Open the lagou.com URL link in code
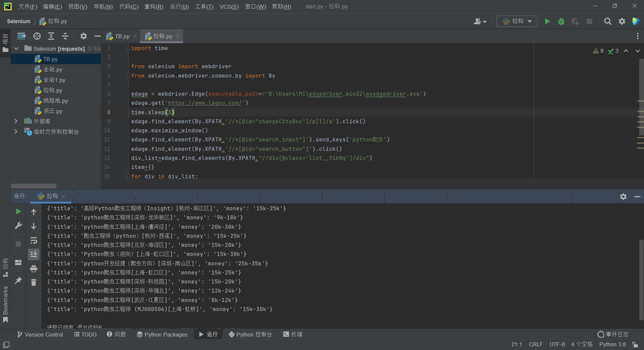 pos(205,103)
